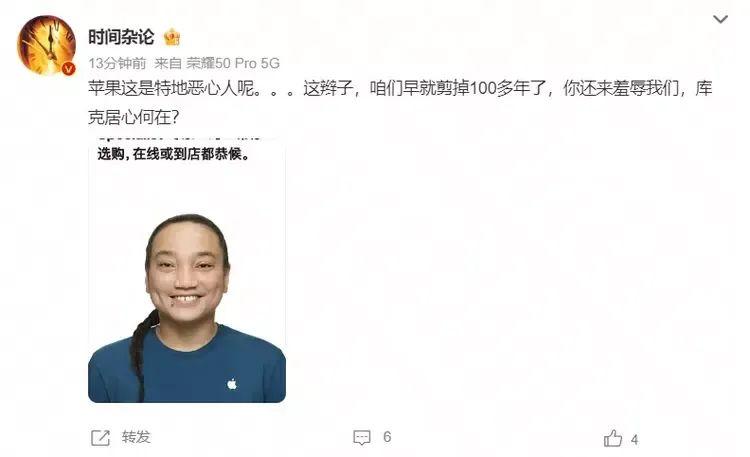
Task: Click the like count 4
Action: pos(634,439)
